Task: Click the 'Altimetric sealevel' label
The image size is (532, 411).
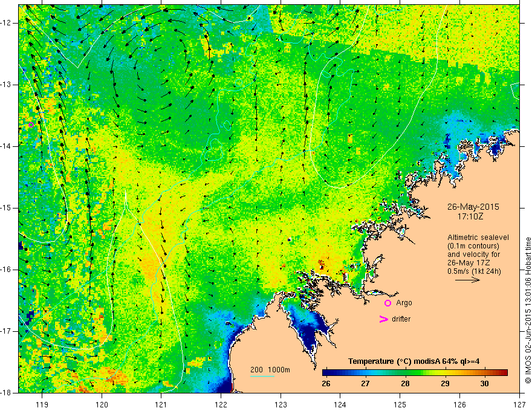Action: coord(478,238)
